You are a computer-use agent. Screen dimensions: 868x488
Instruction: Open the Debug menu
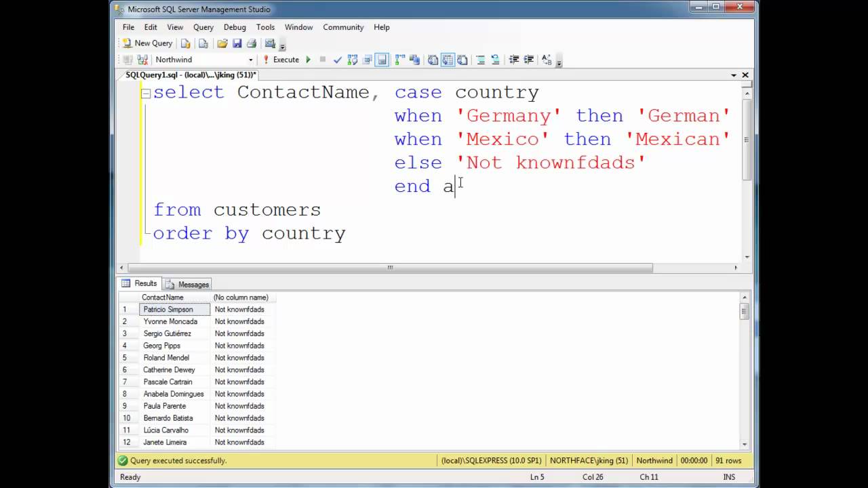[235, 27]
